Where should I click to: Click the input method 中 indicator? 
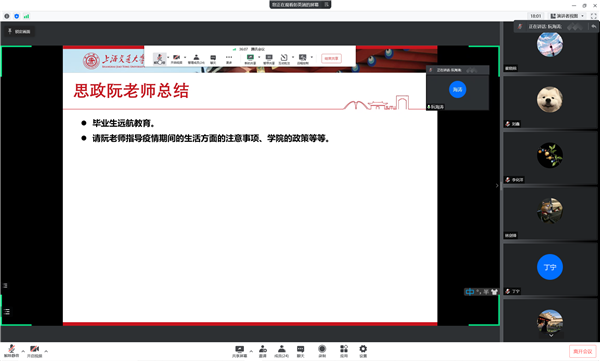[x=470, y=292]
